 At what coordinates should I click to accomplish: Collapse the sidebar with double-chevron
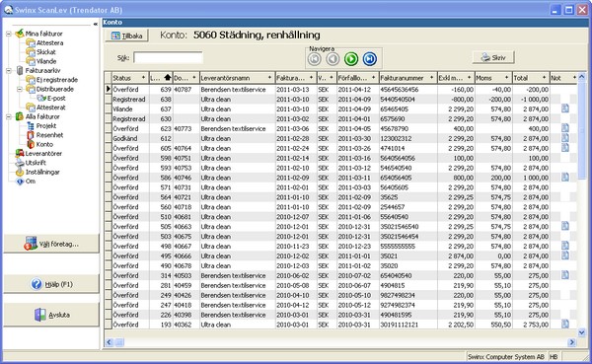pos(95,24)
